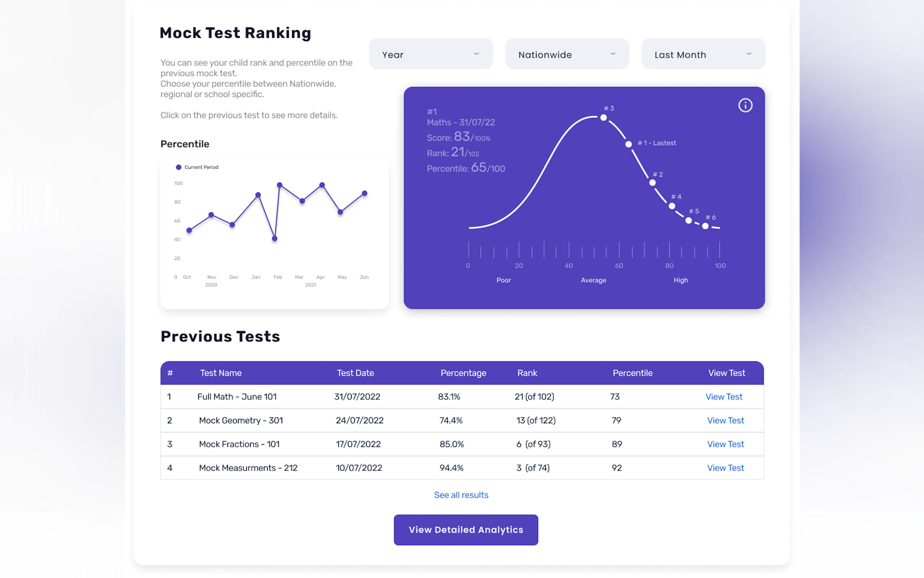Open the Last Month period dropdown
This screenshot has width=924, height=578.
click(703, 54)
